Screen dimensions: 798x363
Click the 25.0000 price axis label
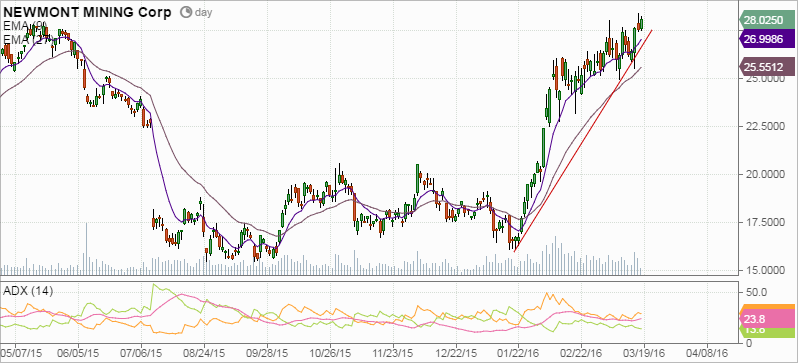coord(764,79)
